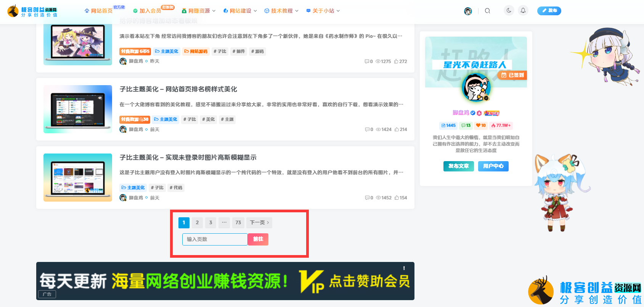Open article 子比主题美化 – 网站首页排名榜样式美化

(x=178, y=89)
